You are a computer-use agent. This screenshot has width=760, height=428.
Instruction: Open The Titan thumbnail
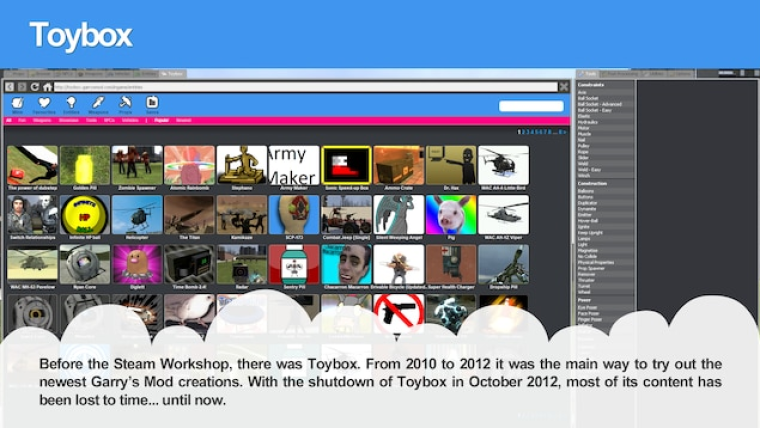click(x=190, y=215)
